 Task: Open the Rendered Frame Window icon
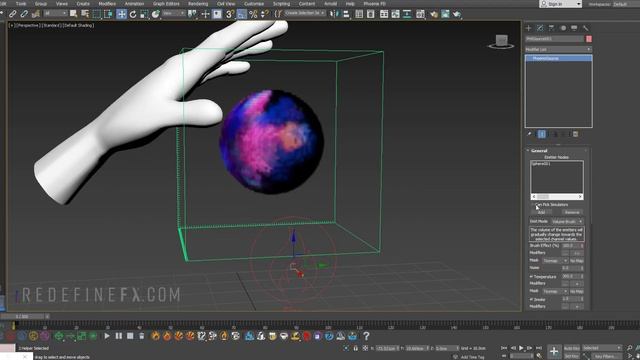click(445, 14)
